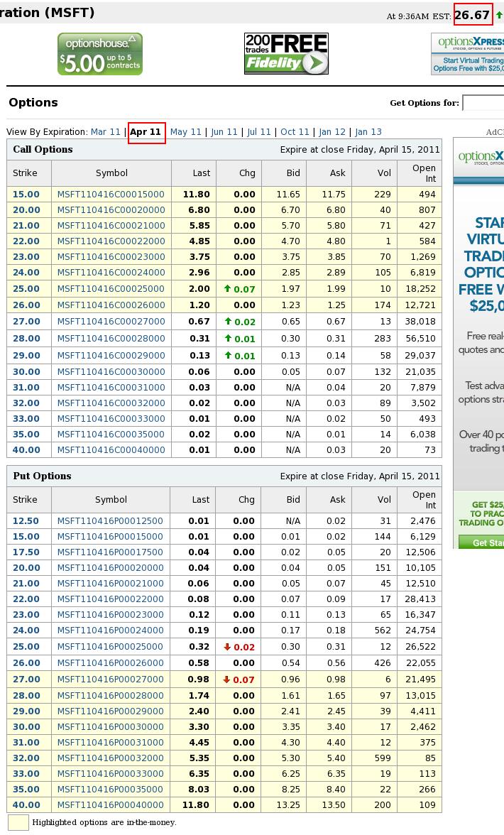Click call option strike 15.00 link
Image resolution: width=504 pixels, height=835 pixels.
26,195
